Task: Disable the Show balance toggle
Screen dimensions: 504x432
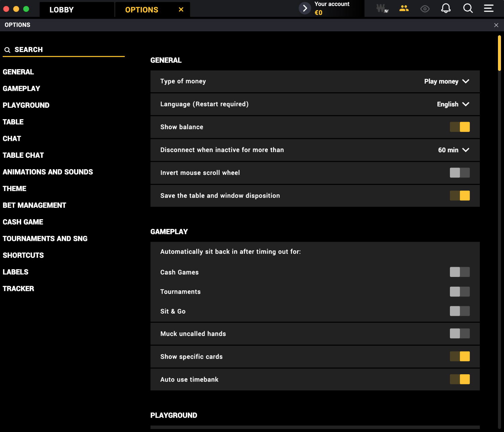Action: (x=460, y=127)
